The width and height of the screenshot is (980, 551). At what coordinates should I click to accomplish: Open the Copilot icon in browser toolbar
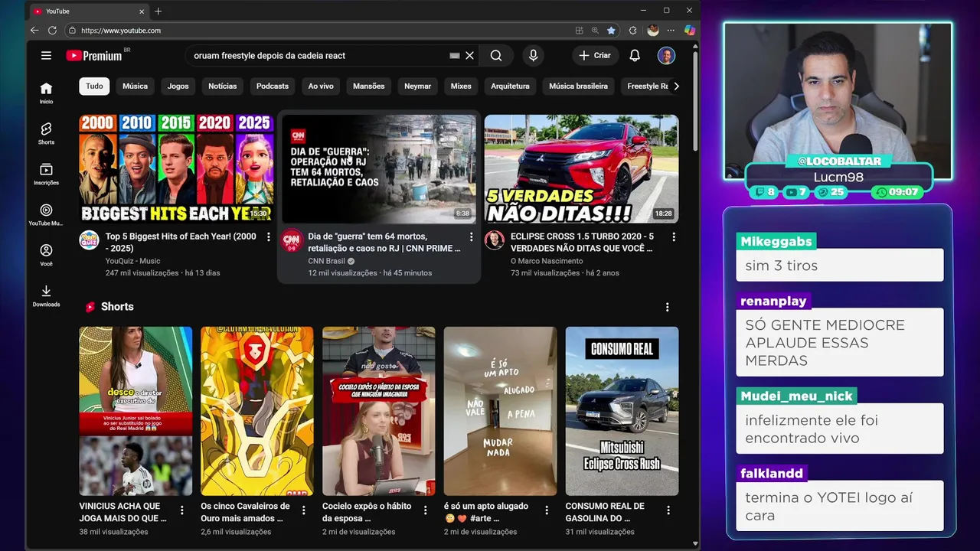click(690, 31)
